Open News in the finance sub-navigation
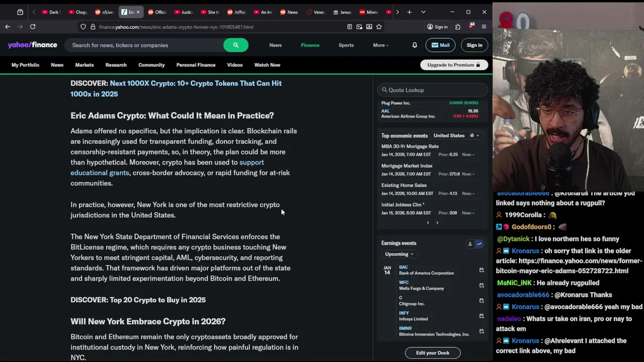 [x=57, y=65]
